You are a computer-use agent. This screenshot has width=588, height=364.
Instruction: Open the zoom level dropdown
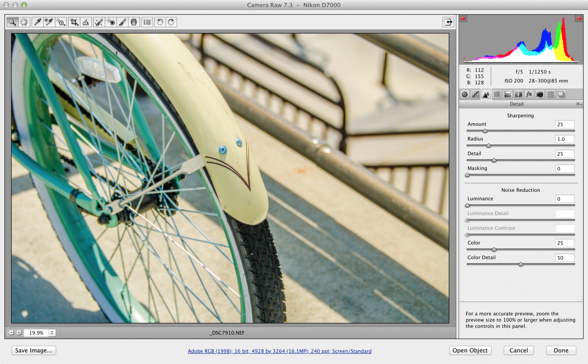[52, 333]
